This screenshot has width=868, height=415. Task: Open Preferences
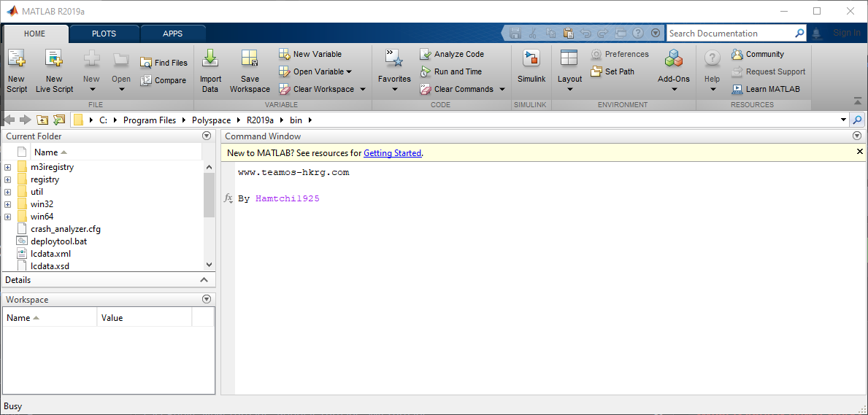tap(620, 54)
